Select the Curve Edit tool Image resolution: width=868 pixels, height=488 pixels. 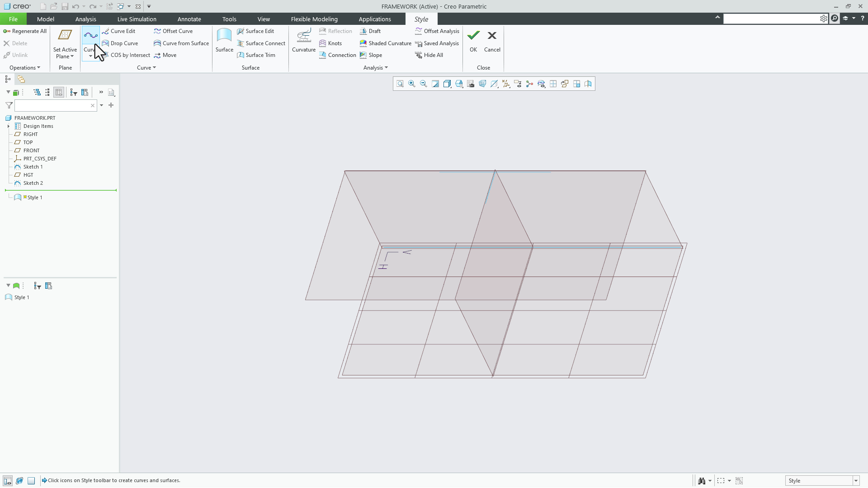pyautogui.click(x=118, y=31)
